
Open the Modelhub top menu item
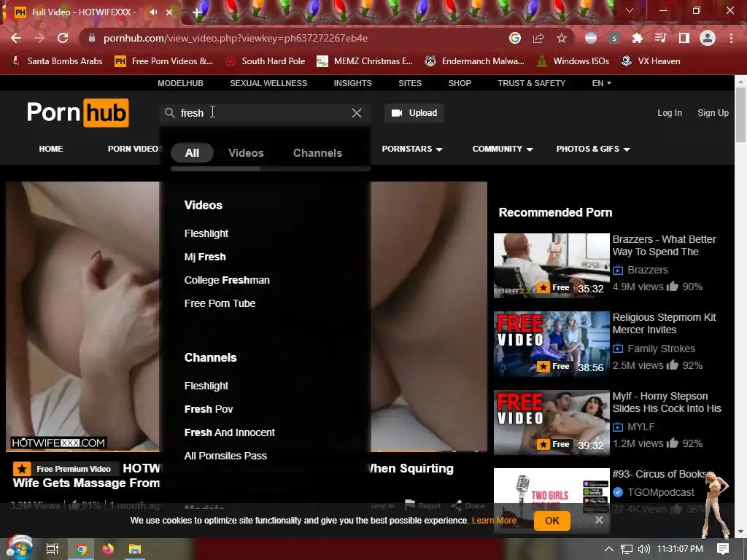(x=181, y=83)
